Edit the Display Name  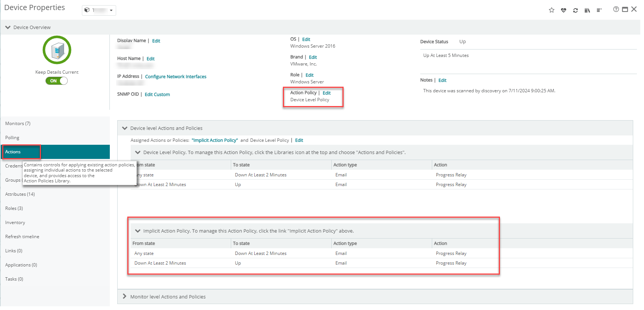click(x=156, y=41)
